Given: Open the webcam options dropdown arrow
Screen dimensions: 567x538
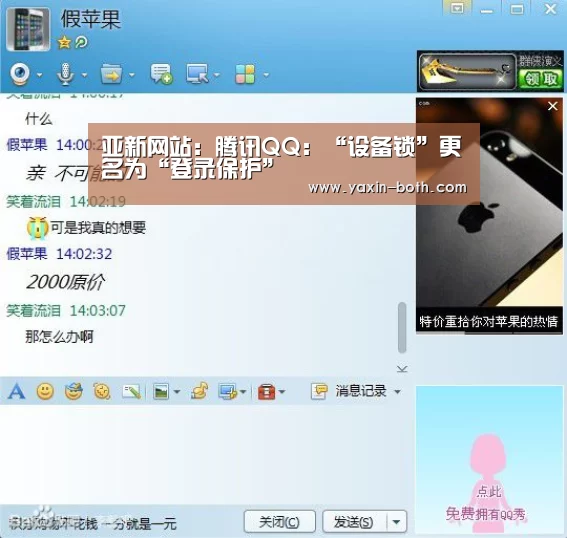Looking at the screenshot, I should [39, 75].
